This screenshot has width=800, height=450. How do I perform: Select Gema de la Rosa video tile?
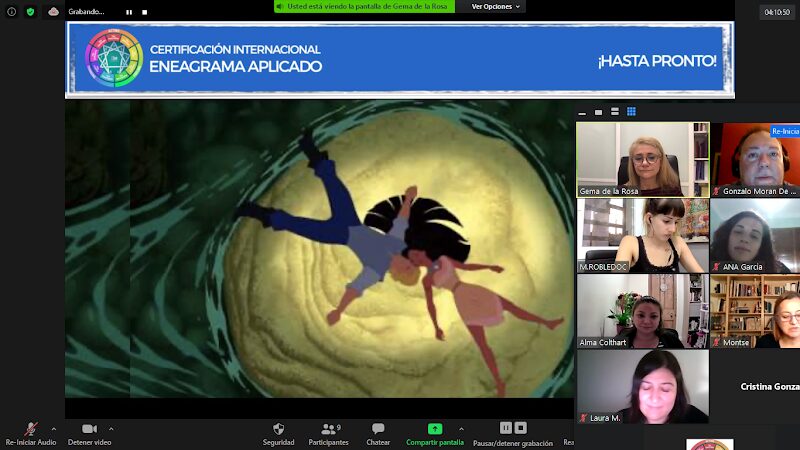[643, 159]
